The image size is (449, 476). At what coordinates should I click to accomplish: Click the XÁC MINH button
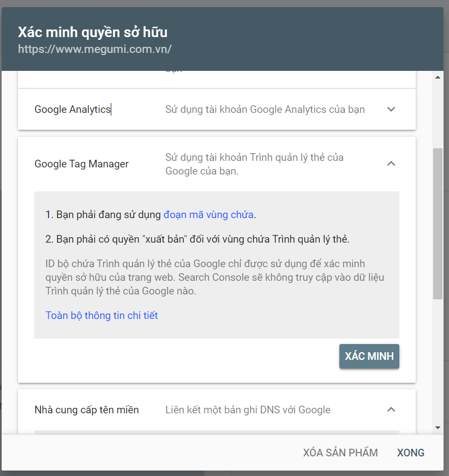[369, 356]
